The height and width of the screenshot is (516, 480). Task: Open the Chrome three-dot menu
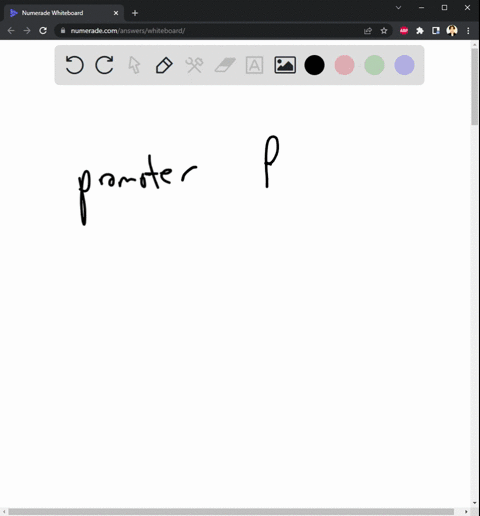(x=468, y=31)
